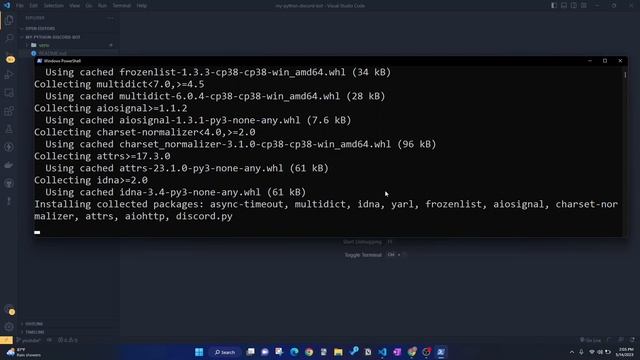Viewport: 640px width, 360px height.
Task: Open Microsoft Edge from the taskbar
Action: click(x=294, y=352)
